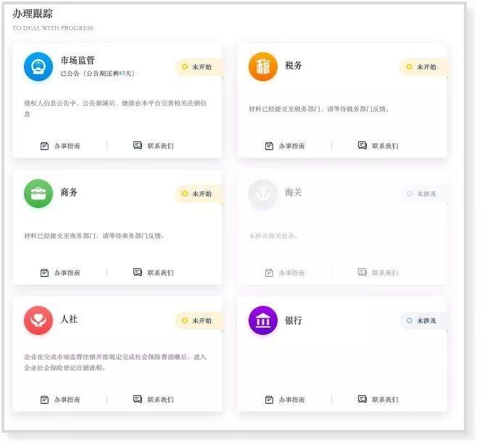482x448 pixels.
Task: Click the green 商务 briefcase icon
Action: [38, 194]
